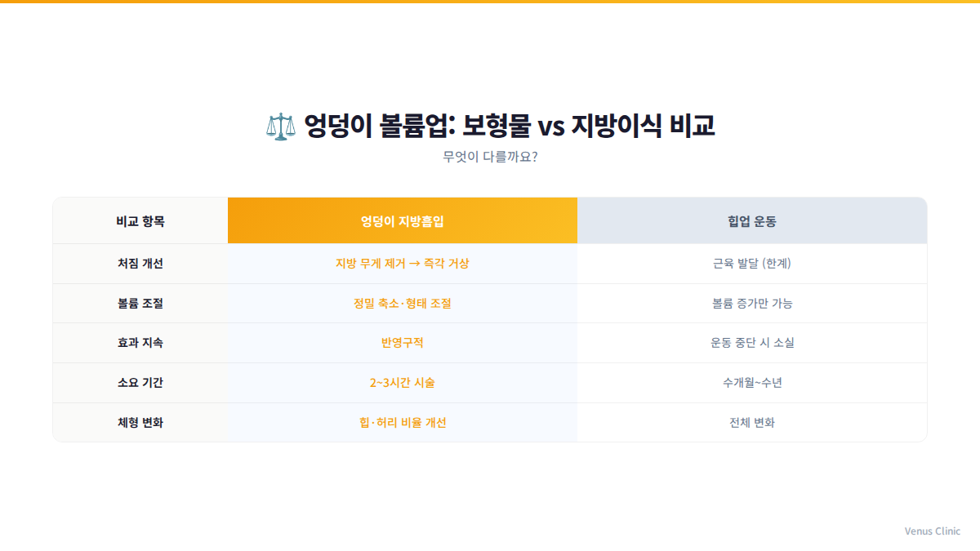Select the cell 정밀 축소·형태 조절
980x551 pixels.
pos(403,304)
